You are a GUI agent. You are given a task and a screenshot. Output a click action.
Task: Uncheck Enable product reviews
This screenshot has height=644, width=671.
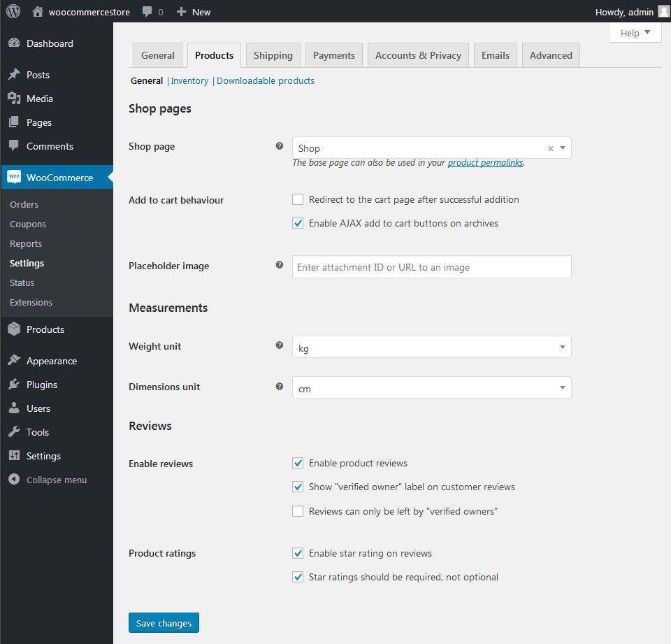click(x=298, y=463)
